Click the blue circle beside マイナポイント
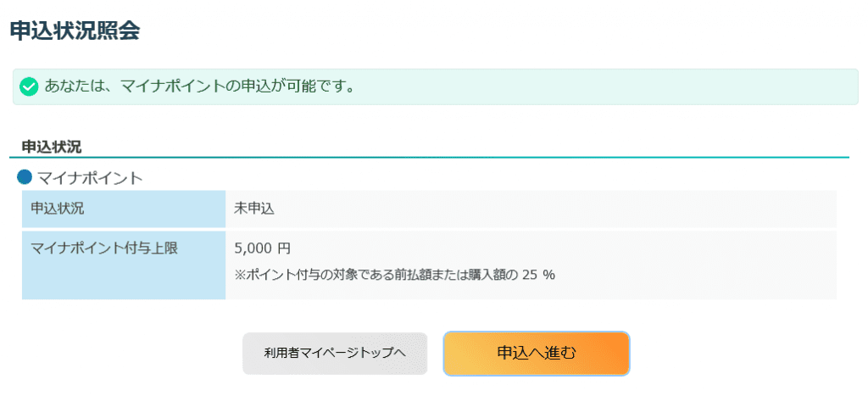Viewport: 868px width, 396px height. point(25,177)
